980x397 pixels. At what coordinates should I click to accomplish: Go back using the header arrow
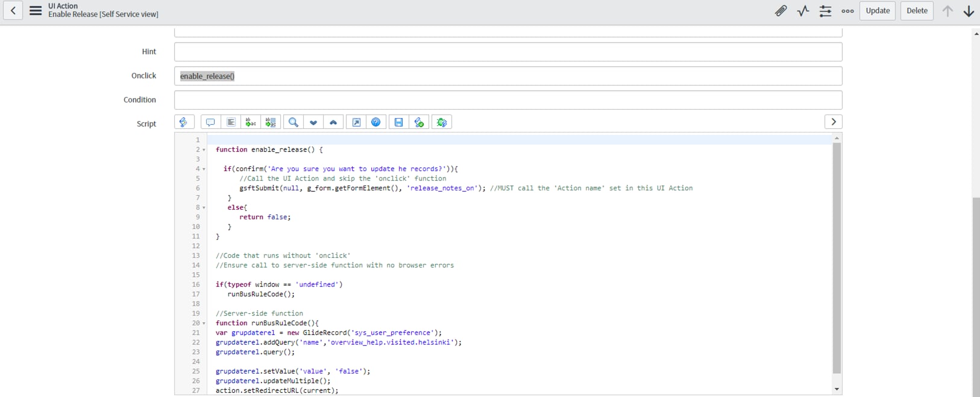[x=13, y=11]
